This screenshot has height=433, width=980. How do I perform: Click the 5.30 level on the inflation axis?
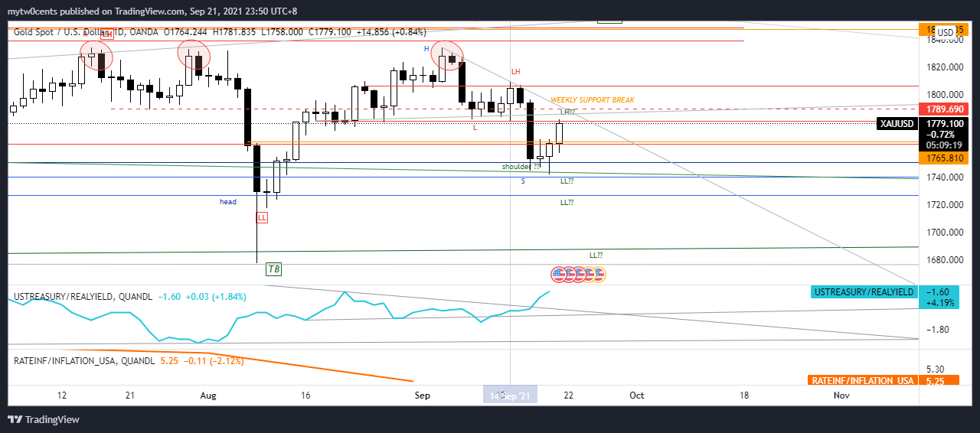click(x=936, y=368)
